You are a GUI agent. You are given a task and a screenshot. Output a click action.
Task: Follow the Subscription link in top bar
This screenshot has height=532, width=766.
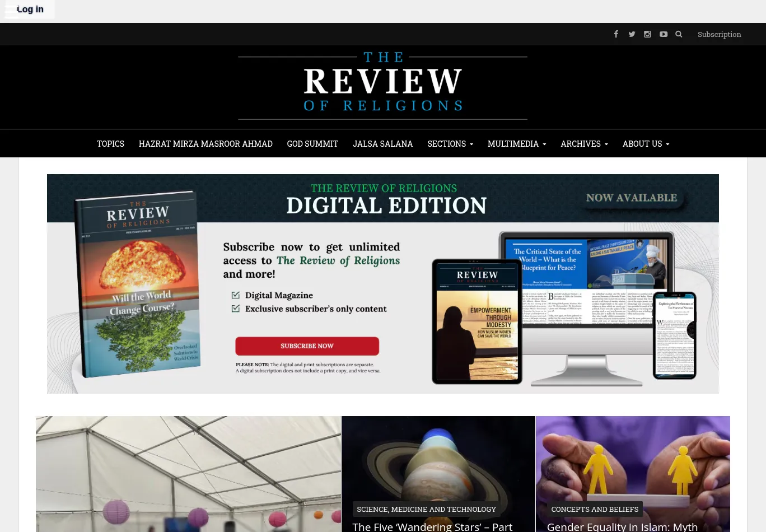tap(719, 34)
